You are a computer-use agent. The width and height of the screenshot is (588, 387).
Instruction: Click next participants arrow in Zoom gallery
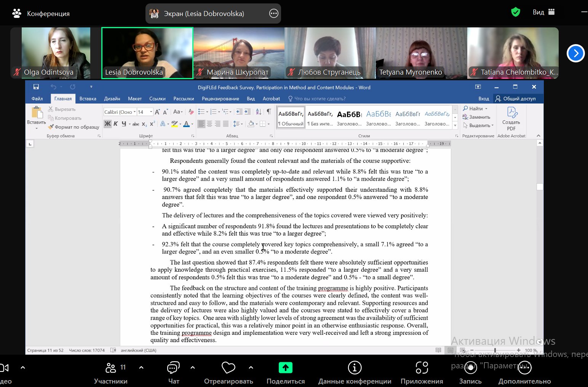pos(576,53)
